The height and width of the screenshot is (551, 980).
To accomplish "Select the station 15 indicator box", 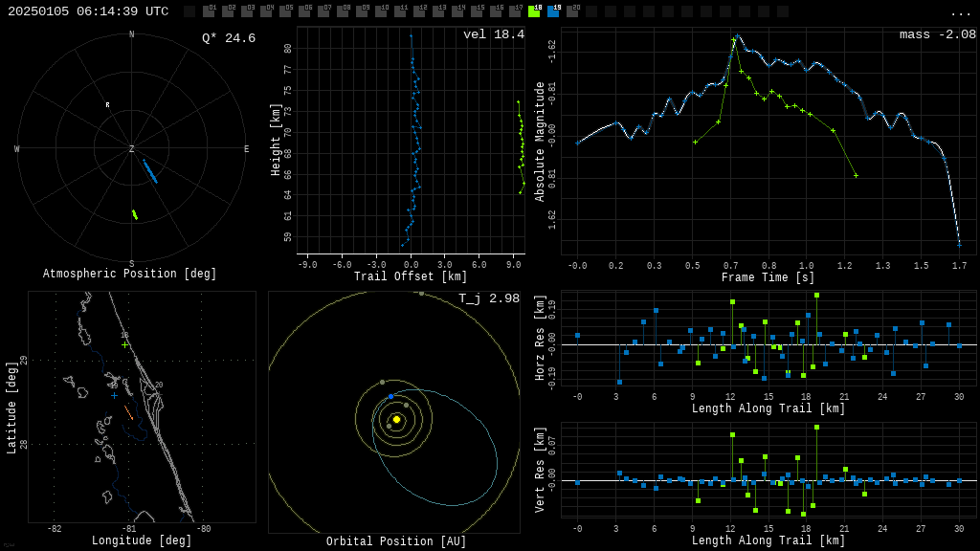I will (x=477, y=11).
